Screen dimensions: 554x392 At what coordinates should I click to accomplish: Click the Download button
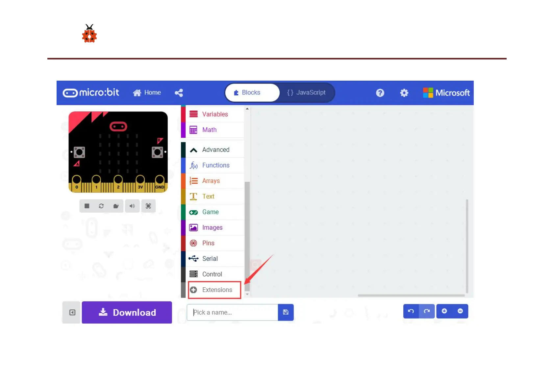(127, 312)
